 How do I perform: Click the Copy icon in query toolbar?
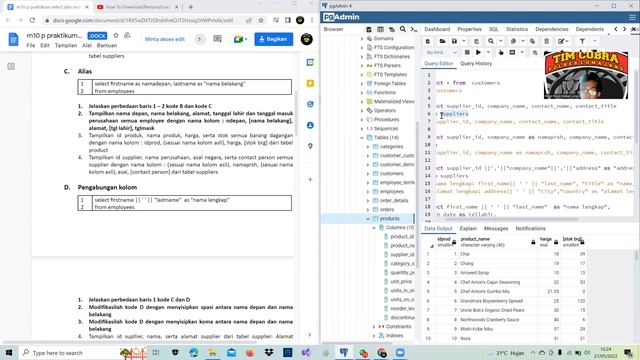pyautogui.click(x=513, y=41)
